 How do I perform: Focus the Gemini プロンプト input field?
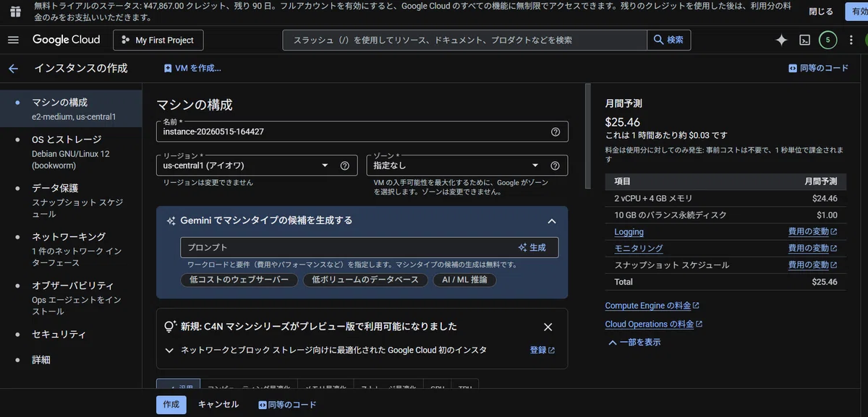pos(347,247)
